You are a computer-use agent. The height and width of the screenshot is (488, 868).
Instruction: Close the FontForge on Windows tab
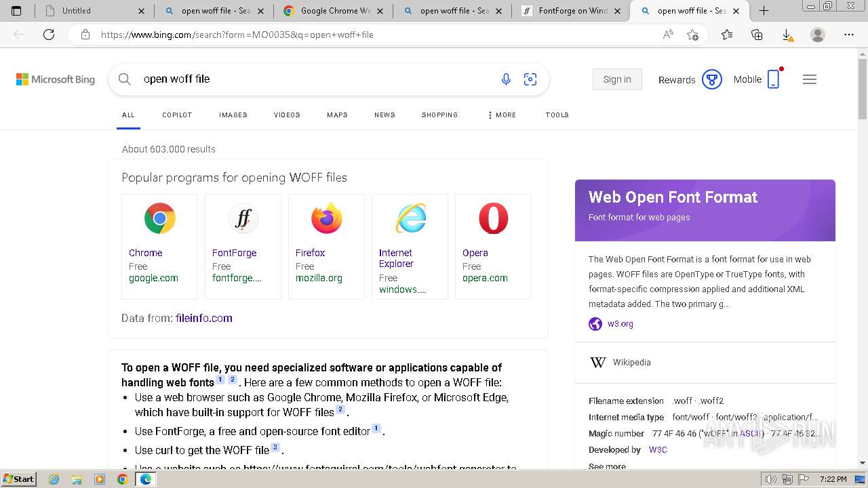617,11
